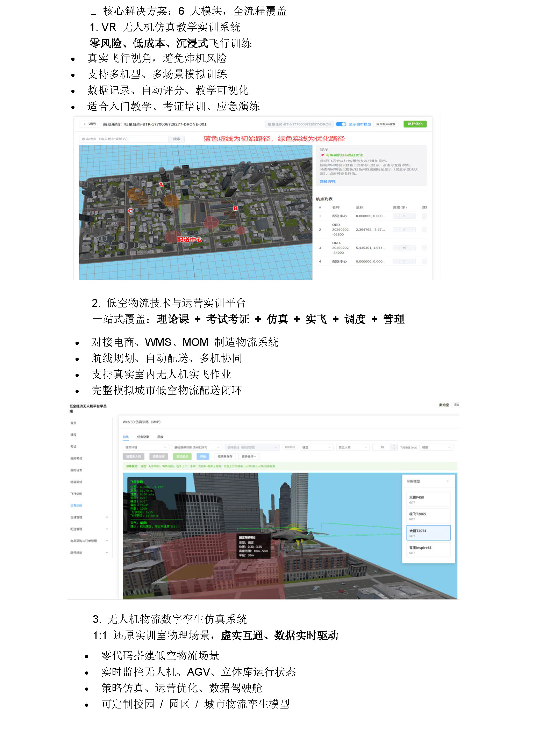Click the 结束并保存 button

click(x=225, y=456)
